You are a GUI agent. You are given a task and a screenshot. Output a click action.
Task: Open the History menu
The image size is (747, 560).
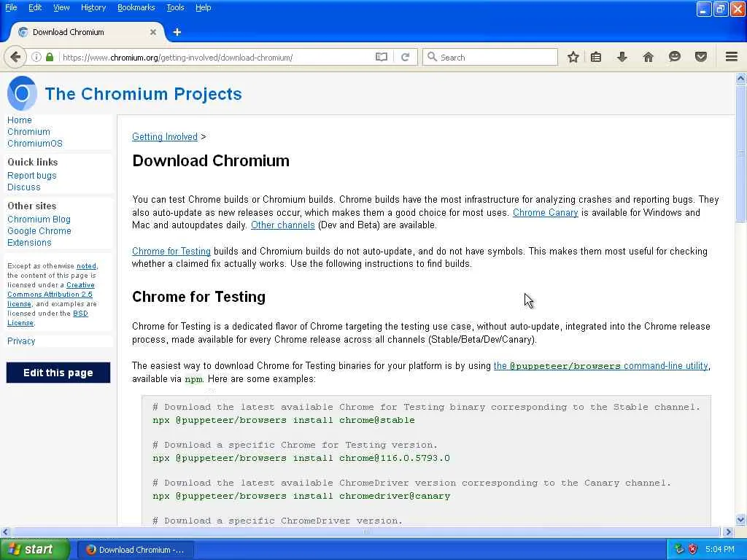[93, 7]
